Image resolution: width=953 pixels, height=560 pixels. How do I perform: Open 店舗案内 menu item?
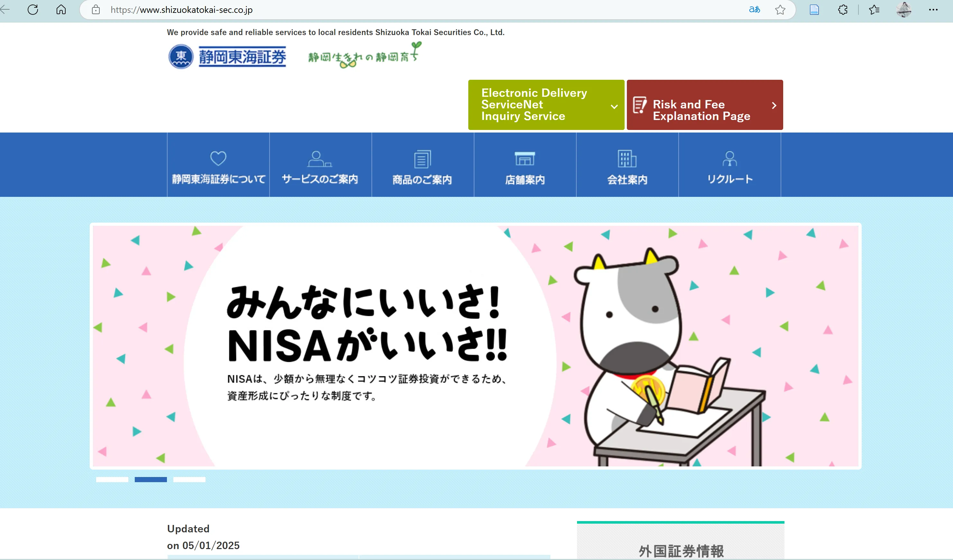click(525, 164)
